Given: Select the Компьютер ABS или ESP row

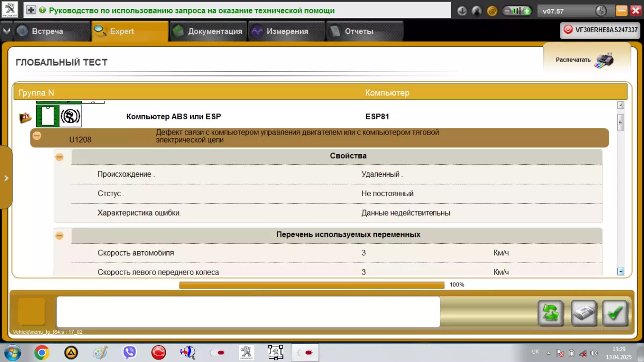Looking at the screenshot, I should (x=173, y=117).
